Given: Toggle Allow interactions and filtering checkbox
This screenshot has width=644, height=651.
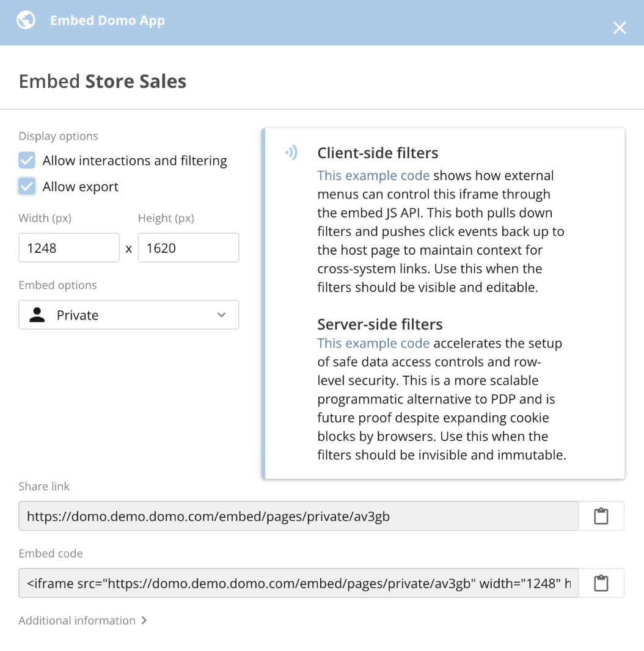Looking at the screenshot, I should click(27, 160).
